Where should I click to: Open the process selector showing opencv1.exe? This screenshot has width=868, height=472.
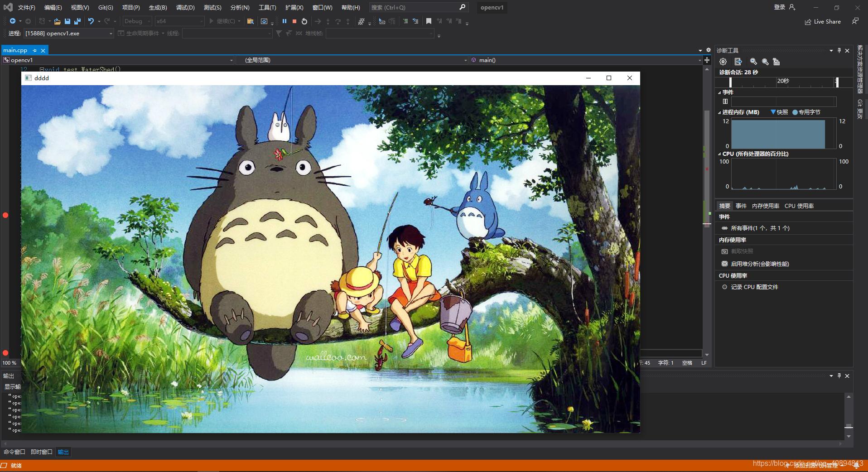(x=68, y=33)
